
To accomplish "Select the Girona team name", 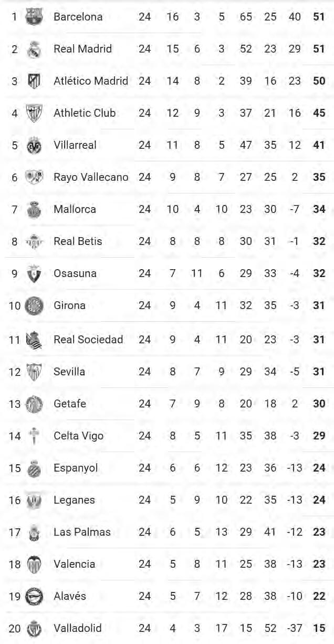I will (x=69, y=305).
